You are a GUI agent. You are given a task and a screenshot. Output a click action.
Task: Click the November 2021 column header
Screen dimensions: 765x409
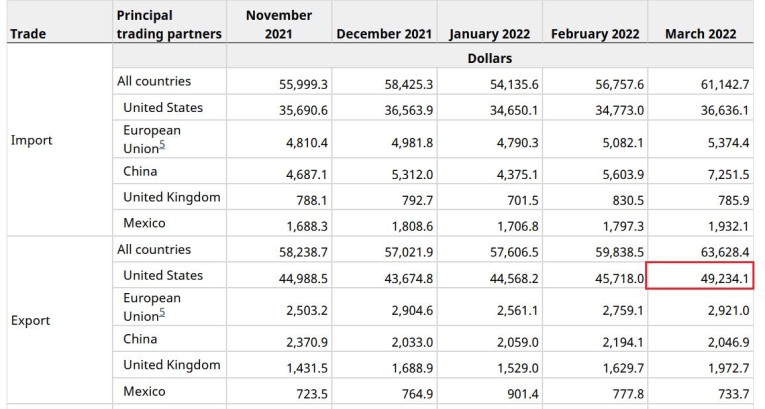tap(279, 24)
